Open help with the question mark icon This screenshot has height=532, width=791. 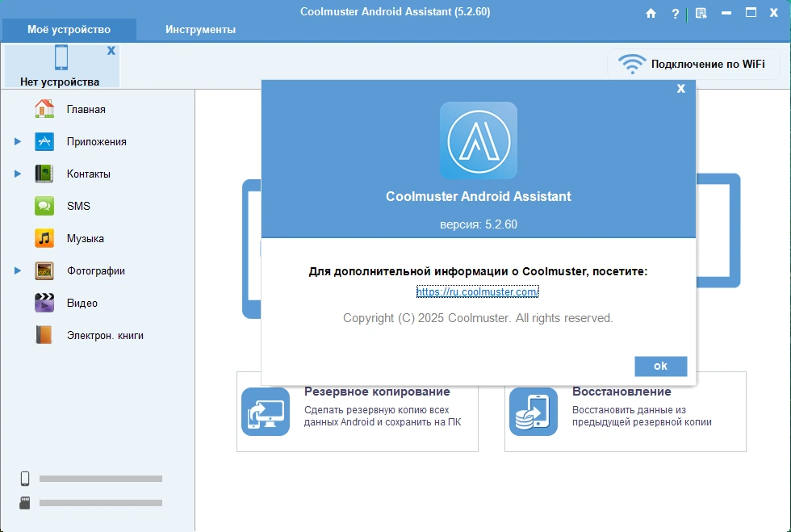[x=675, y=14]
